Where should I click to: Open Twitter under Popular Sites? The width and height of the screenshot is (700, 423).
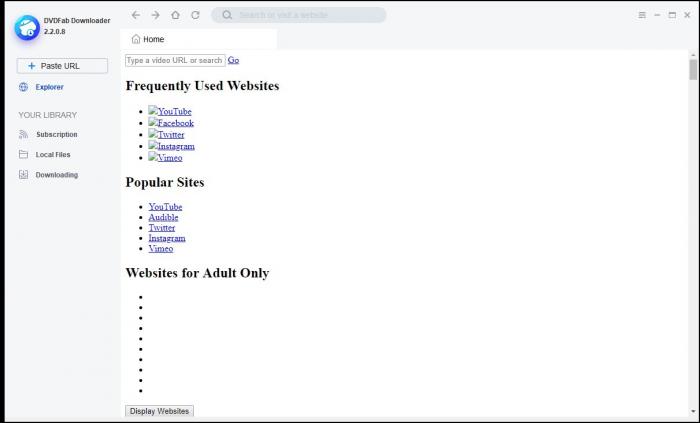pos(162,228)
